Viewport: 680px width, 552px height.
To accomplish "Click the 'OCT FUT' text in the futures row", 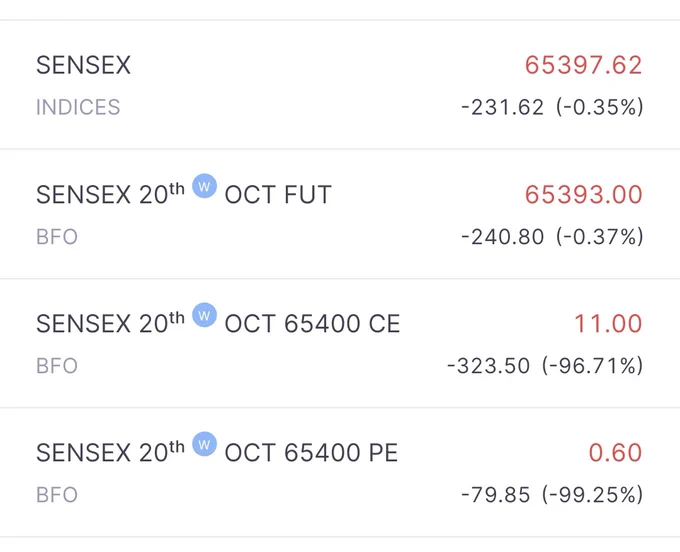I will tap(278, 194).
